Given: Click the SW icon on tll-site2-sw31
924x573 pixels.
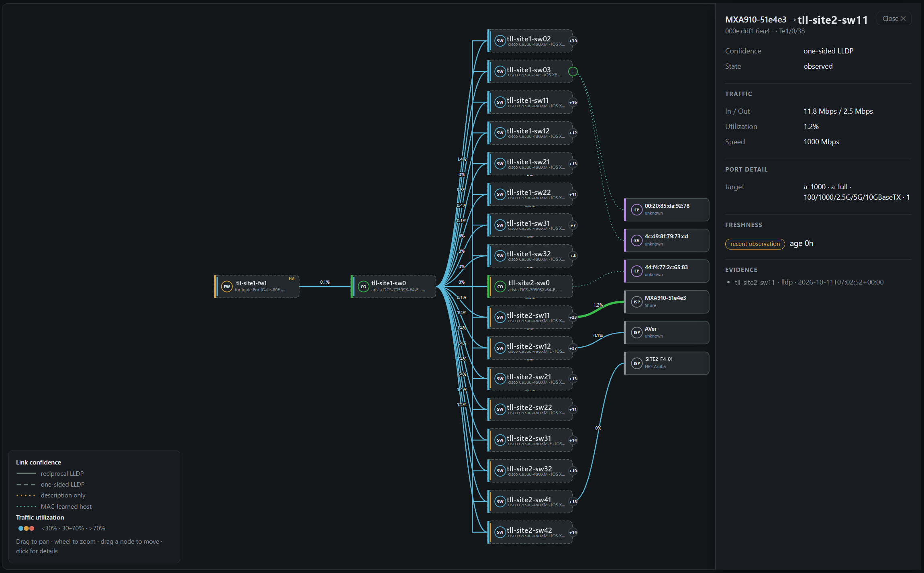Looking at the screenshot, I should tap(500, 440).
